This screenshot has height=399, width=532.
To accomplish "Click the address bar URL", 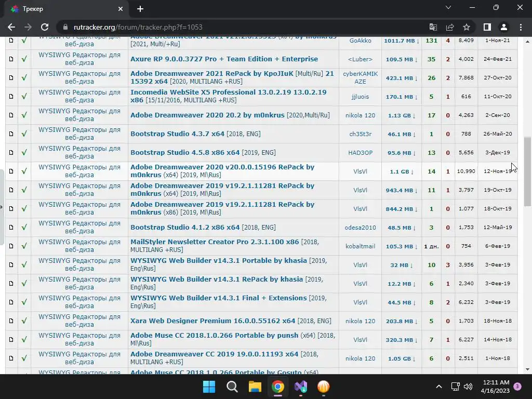I will [x=138, y=27].
